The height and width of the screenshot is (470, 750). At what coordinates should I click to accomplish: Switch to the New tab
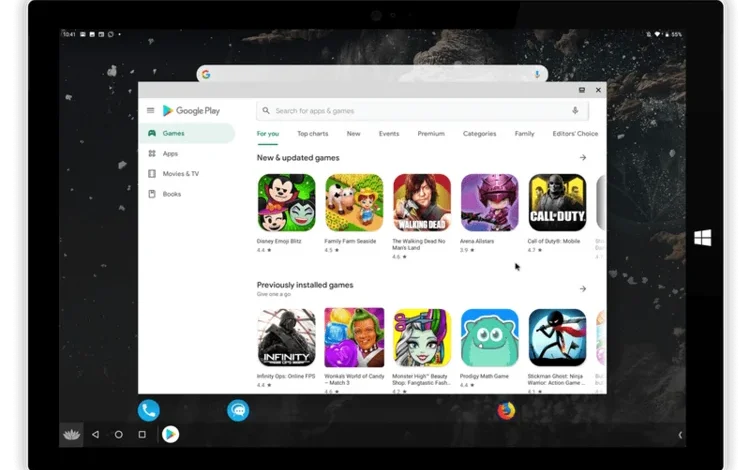pos(353,133)
